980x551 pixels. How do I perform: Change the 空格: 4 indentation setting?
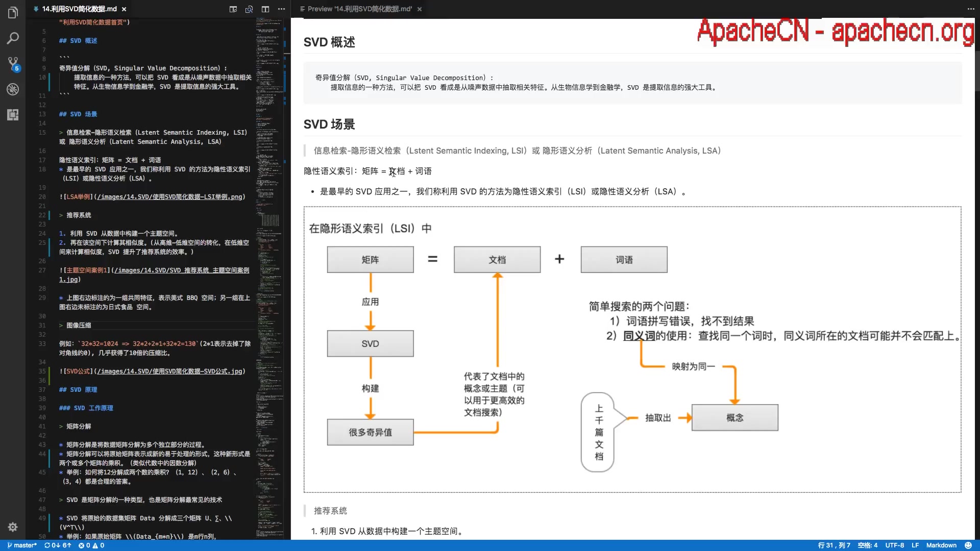tap(868, 545)
